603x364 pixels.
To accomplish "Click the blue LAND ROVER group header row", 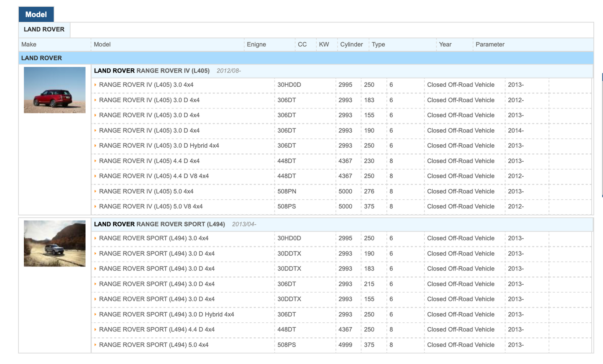I will coord(306,58).
